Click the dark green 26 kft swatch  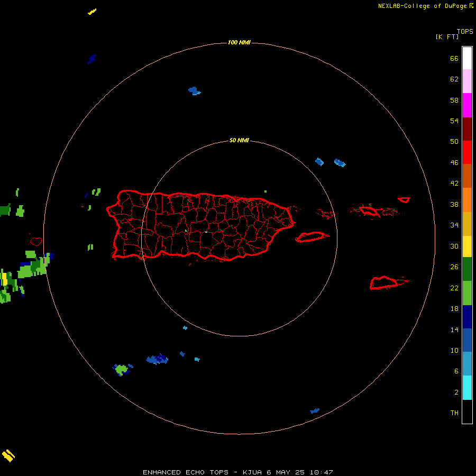point(467,269)
